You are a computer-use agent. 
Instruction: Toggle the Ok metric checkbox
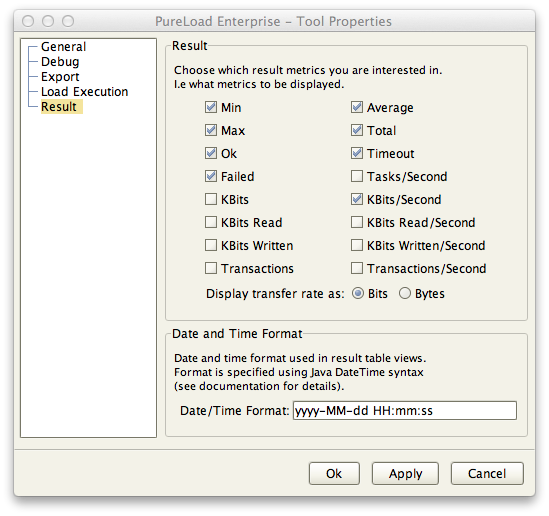click(211, 153)
